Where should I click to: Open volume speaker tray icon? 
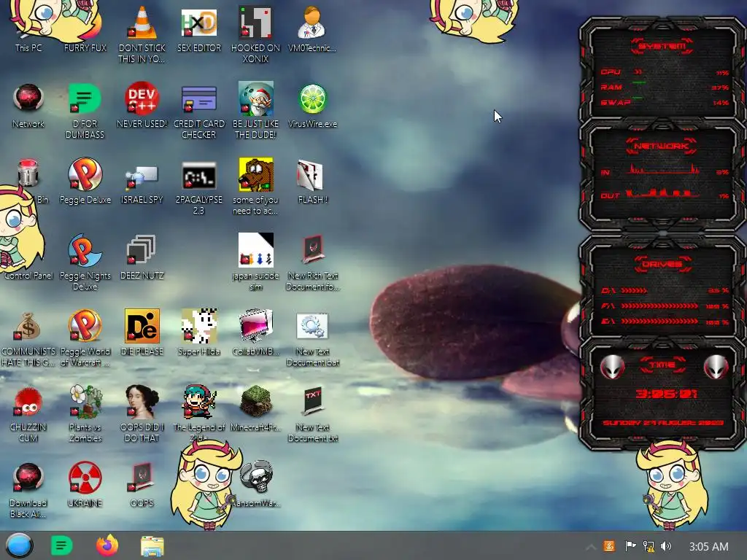click(x=666, y=546)
